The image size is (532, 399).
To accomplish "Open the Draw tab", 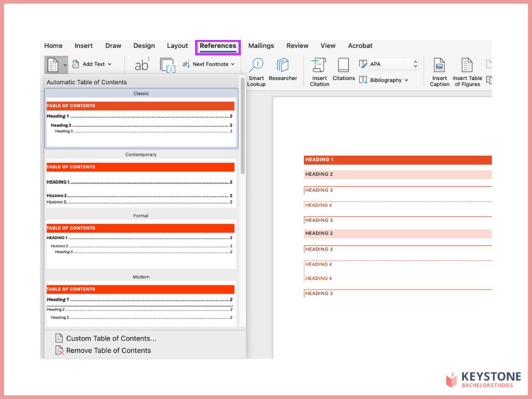I will 113,46.
